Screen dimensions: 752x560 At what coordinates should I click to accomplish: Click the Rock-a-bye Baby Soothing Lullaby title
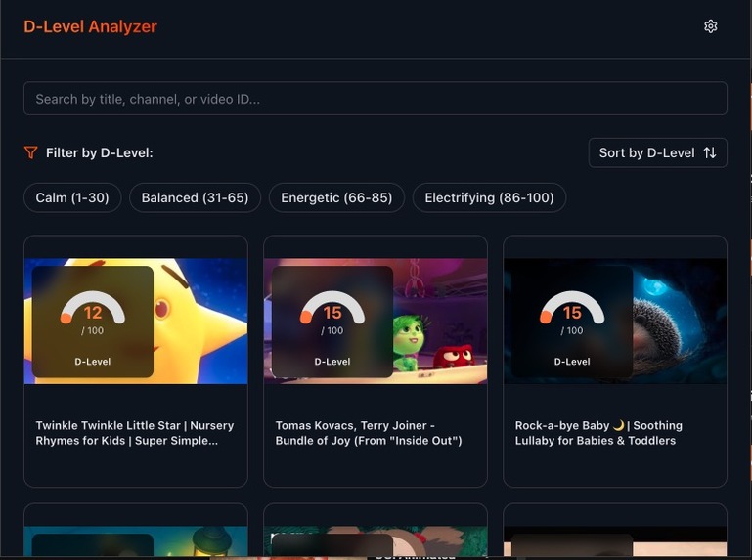pos(598,433)
